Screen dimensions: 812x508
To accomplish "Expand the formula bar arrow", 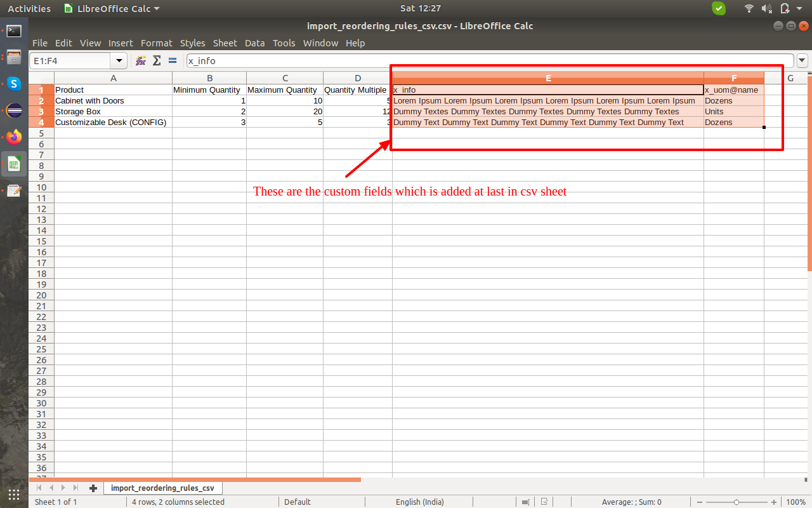I will (802, 61).
